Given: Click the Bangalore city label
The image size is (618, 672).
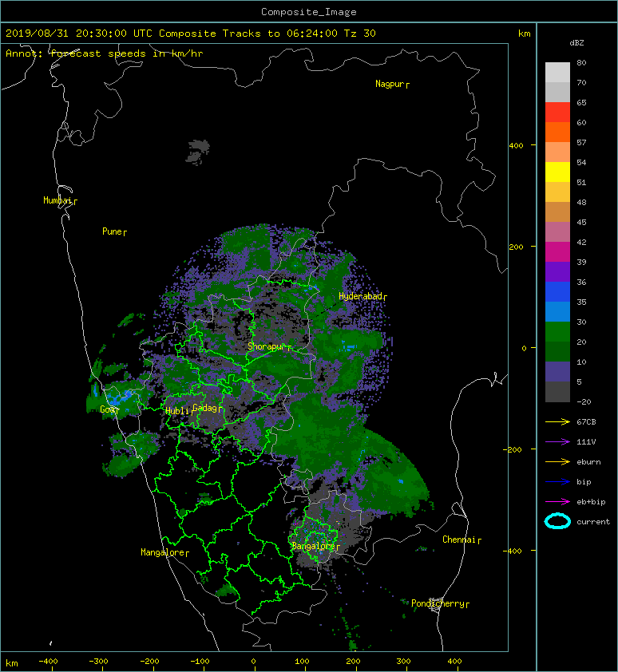Looking at the screenshot, I should 315,546.
